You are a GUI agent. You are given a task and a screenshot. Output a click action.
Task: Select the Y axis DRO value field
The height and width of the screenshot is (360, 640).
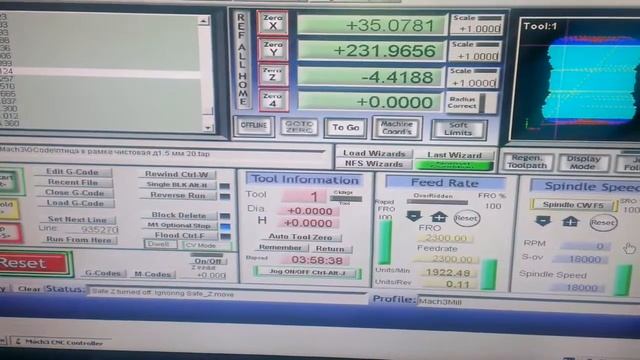[371, 51]
